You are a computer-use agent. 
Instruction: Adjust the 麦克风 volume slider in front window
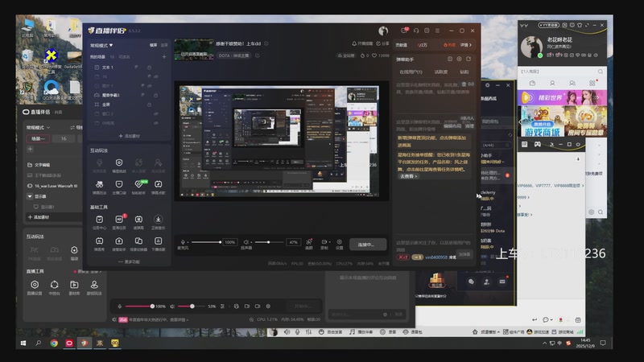pos(206,242)
